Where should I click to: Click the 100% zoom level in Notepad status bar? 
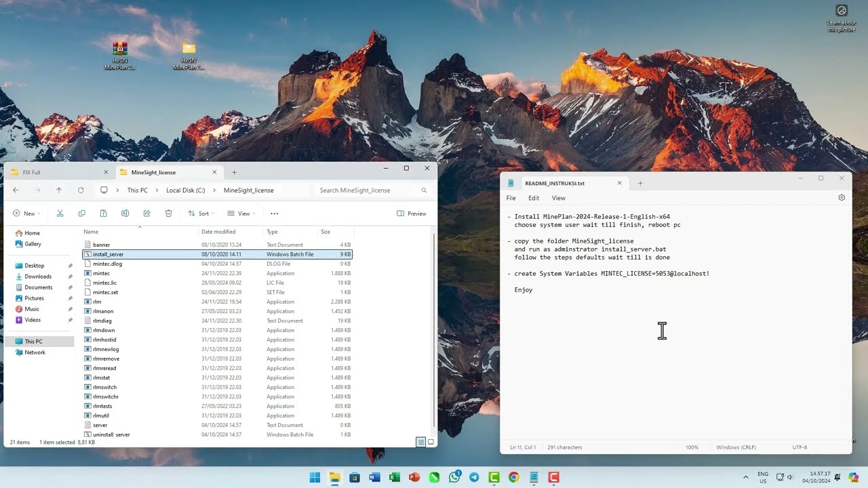(692, 447)
